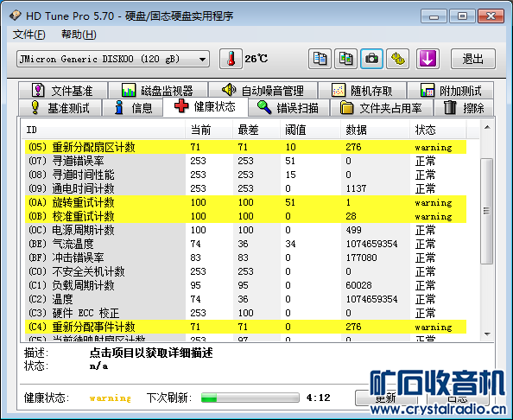
Task: Click the SMART list vertical scrollbar thumb
Action: (x=487, y=211)
